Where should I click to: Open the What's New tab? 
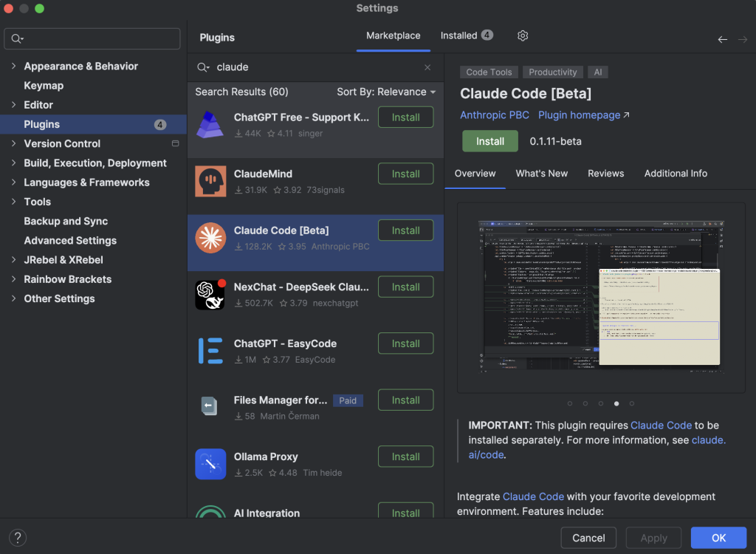(541, 174)
